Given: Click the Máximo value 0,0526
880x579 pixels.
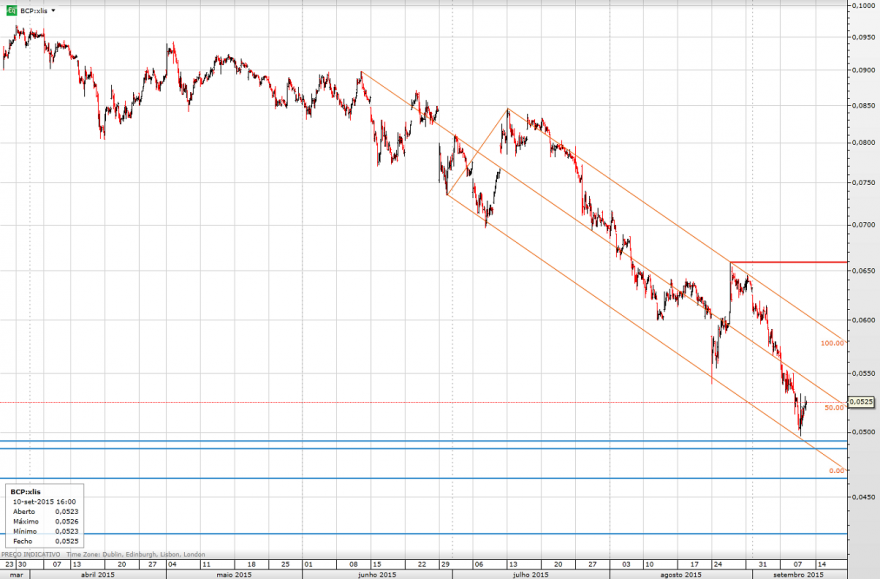Looking at the screenshot, I should click(67, 521).
